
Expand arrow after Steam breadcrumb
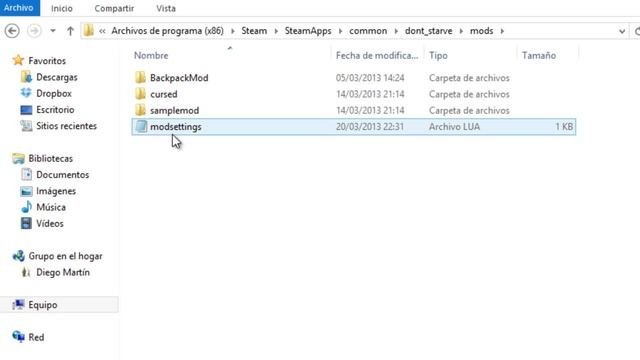(x=276, y=31)
